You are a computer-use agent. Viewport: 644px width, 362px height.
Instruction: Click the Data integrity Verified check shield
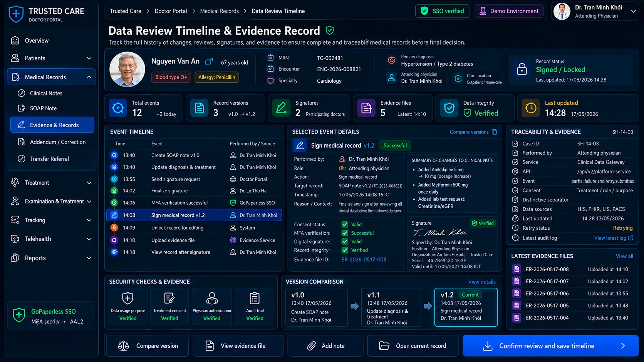(467, 113)
